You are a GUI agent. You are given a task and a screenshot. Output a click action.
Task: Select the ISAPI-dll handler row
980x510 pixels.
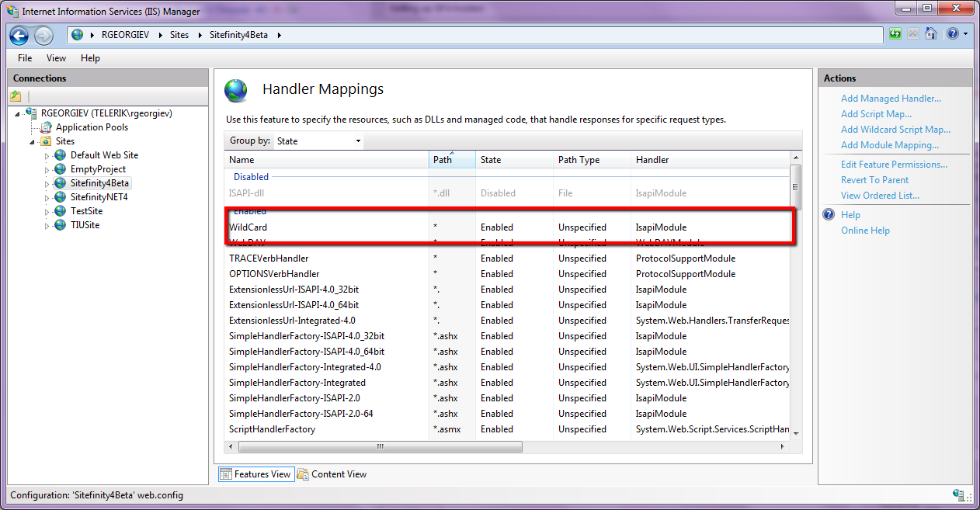[x=507, y=193]
